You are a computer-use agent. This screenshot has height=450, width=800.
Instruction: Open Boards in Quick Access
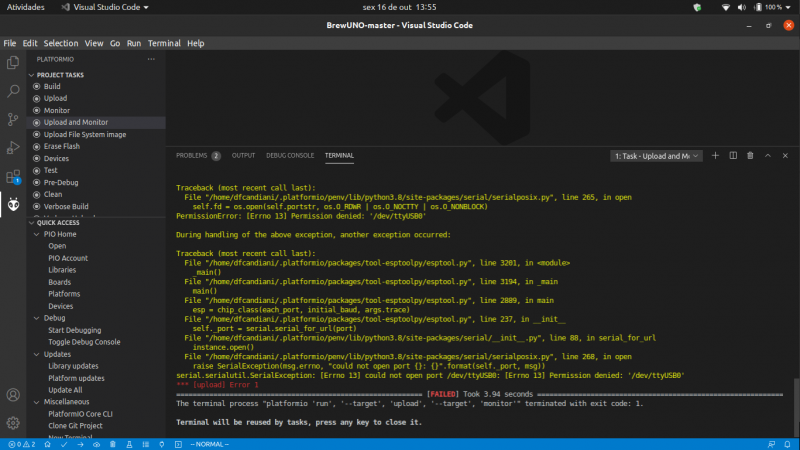(60, 282)
